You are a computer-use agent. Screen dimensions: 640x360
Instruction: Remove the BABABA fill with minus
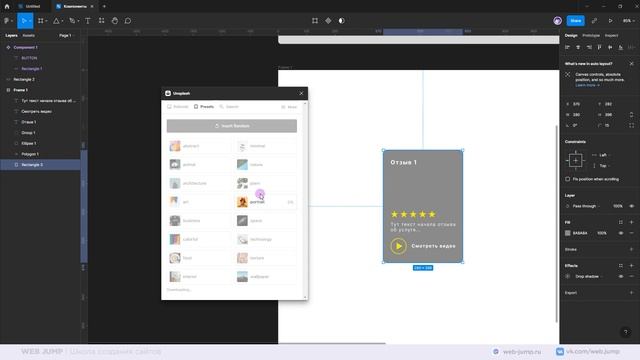(x=631, y=233)
